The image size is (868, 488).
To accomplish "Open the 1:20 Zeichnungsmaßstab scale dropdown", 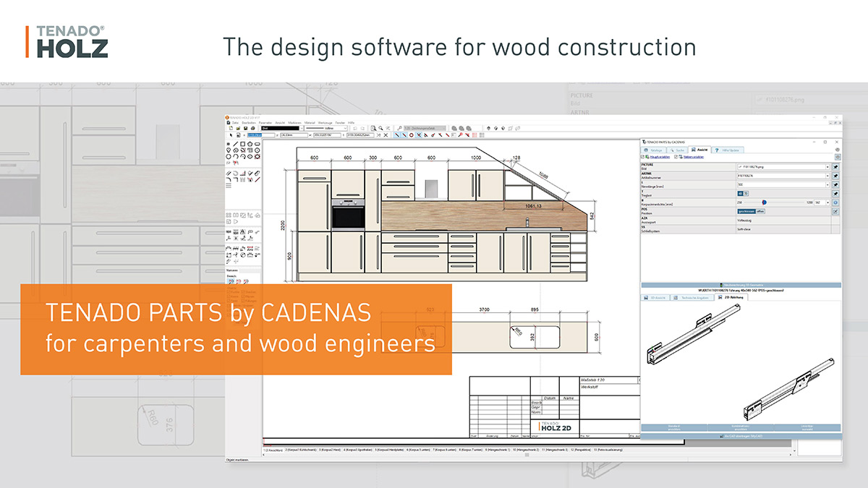I will tap(426, 128).
